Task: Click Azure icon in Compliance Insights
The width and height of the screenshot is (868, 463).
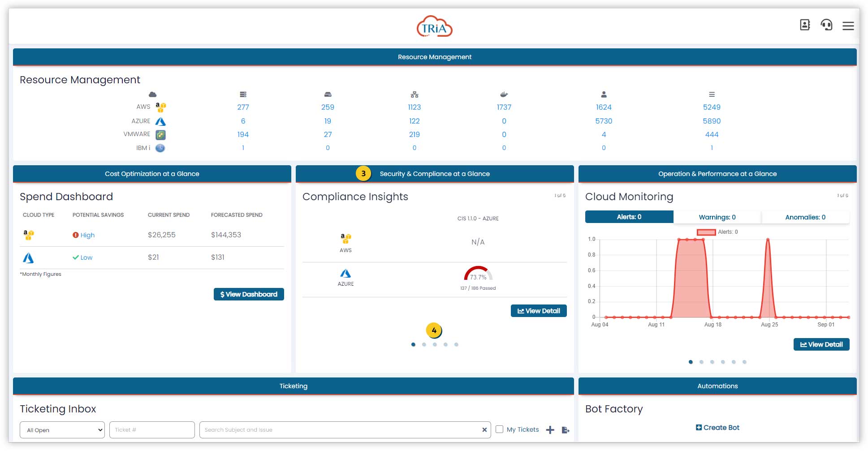Action: tap(345, 273)
